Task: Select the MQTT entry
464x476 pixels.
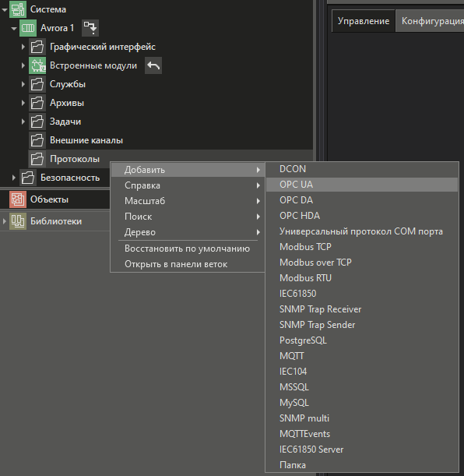Action: (362, 356)
